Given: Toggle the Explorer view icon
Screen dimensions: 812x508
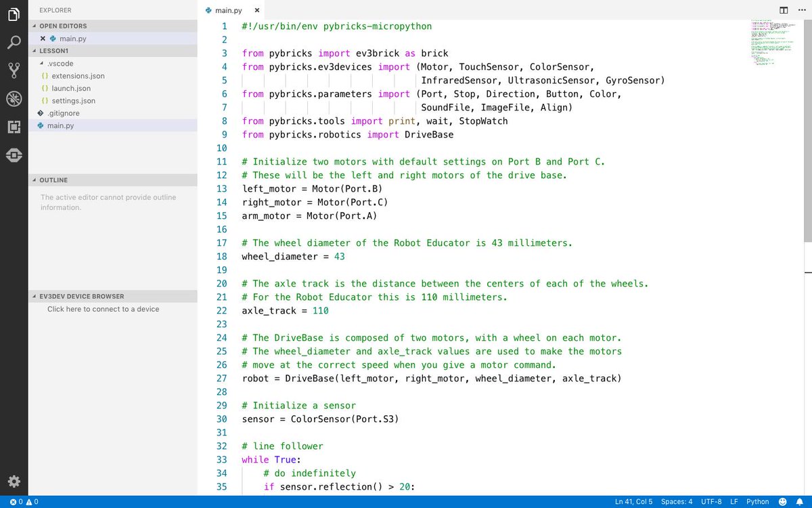Looking at the screenshot, I should (x=14, y=14).
